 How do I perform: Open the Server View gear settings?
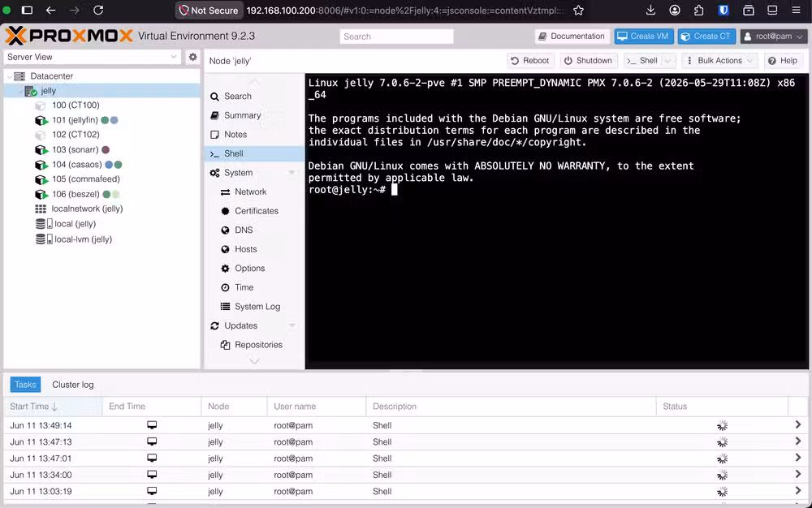click(x=192, y=57)
